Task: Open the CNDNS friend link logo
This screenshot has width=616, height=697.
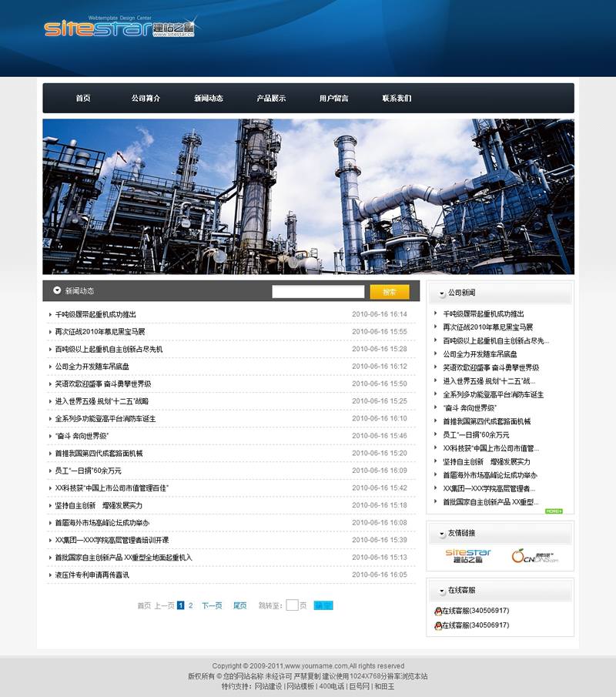Action: pyautogui.click(x=534, y=556)
